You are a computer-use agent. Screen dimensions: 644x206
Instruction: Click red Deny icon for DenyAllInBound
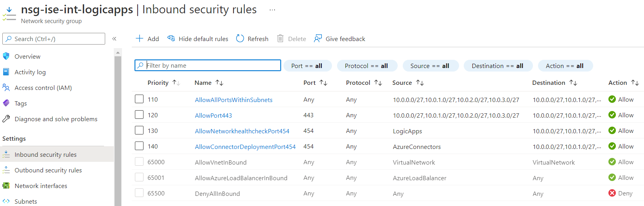point(612,193)
